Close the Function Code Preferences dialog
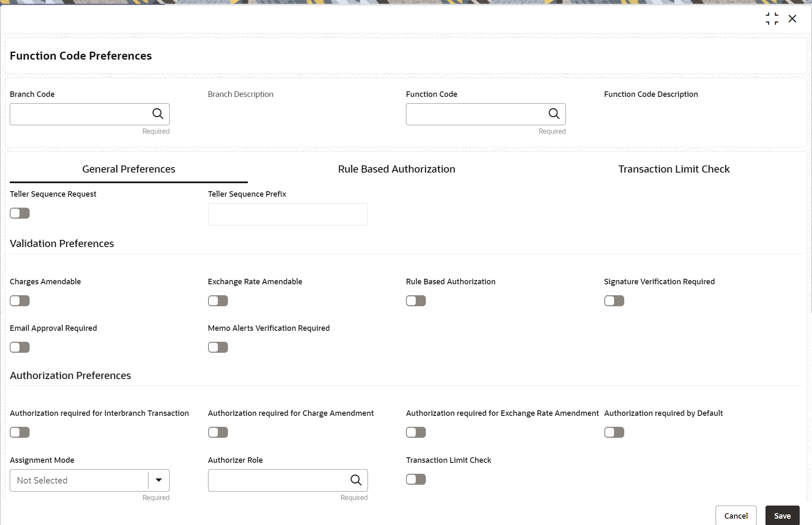The width and height of the screenshot is (812, 525). [x=792, y=19]
